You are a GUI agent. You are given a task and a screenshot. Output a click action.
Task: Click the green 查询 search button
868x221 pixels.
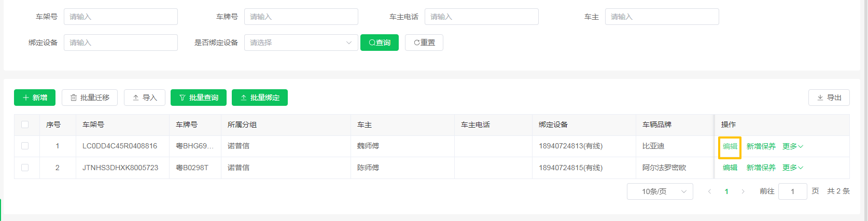coord(379,43)
